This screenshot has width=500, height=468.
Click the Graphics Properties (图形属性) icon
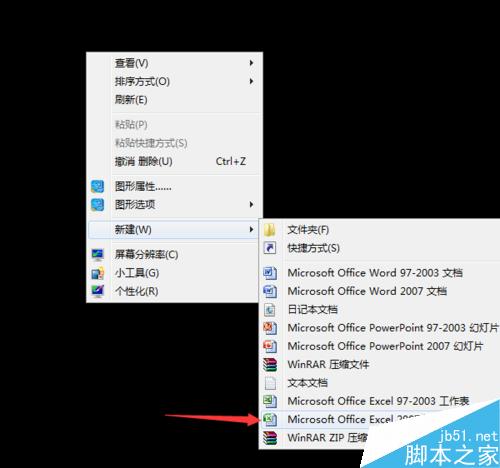click(97, 186)
